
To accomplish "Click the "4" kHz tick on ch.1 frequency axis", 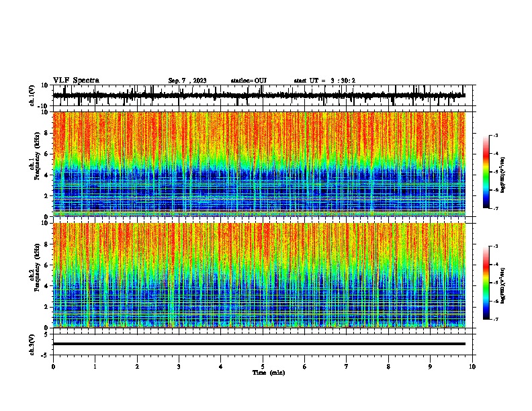I will 46,175.
